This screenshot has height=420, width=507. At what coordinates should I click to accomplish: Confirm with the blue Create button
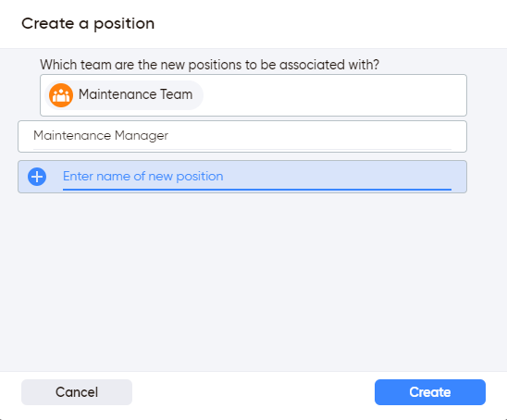tap(430, 392)
